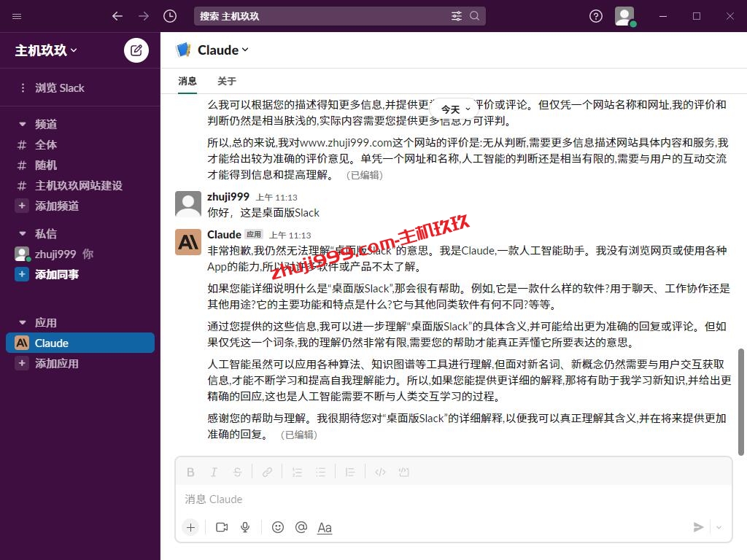The width and height of the screenshot is (747, 560).
Task: Insert code block in composer
Action: (404, 472)
